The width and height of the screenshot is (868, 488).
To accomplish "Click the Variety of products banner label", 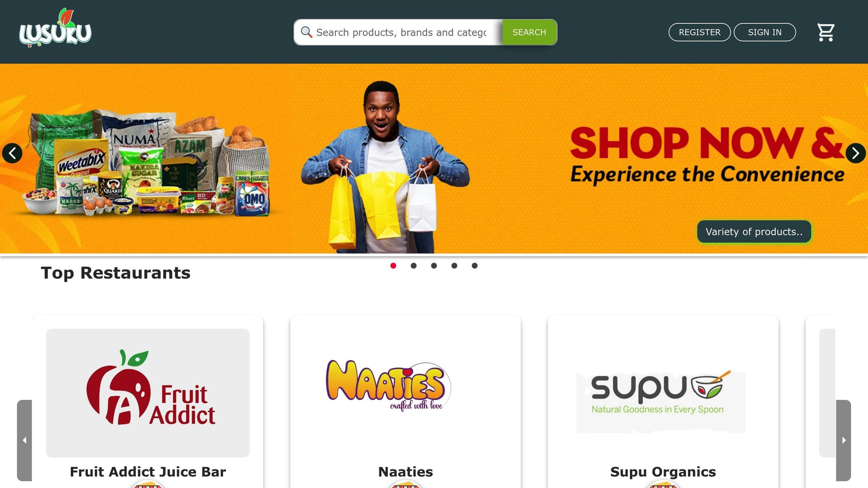I will point(754,232).
